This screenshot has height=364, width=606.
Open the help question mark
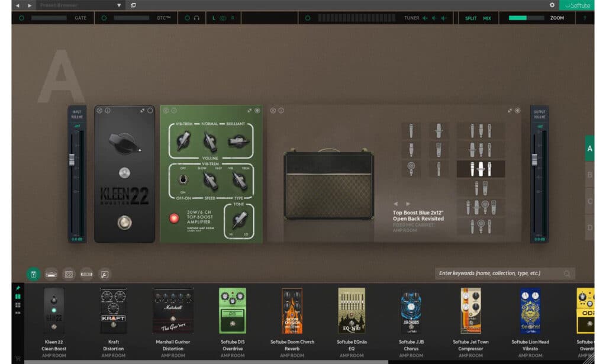(585, 18)
